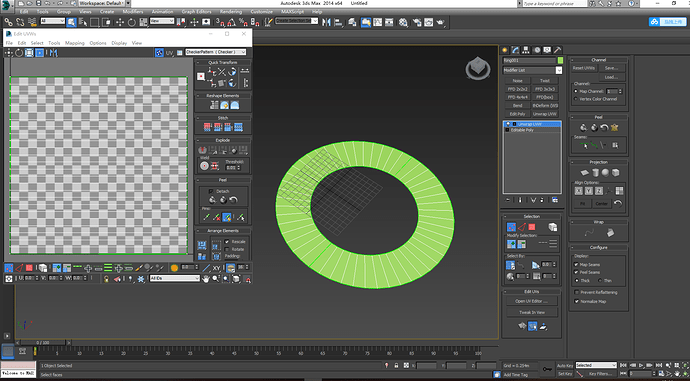Click the Open UV Editor button
Screen dimensions: 690x381
point(532,301)
